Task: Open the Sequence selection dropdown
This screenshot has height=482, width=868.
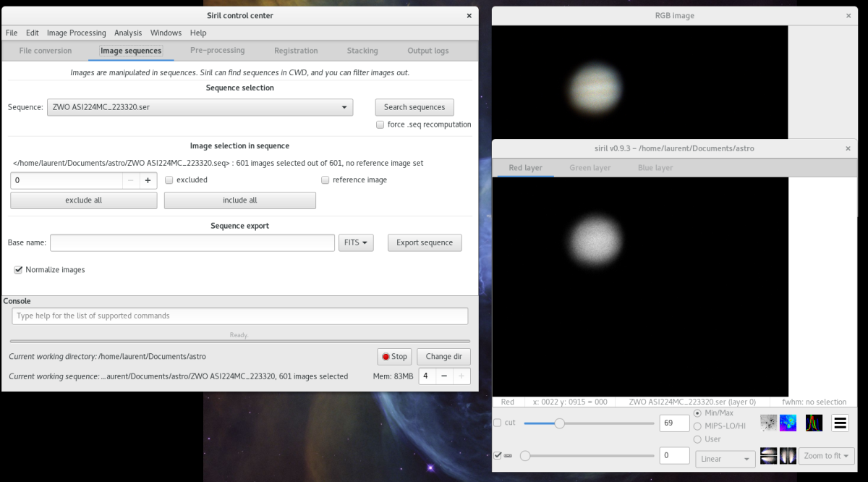Action: click(200, 107)
